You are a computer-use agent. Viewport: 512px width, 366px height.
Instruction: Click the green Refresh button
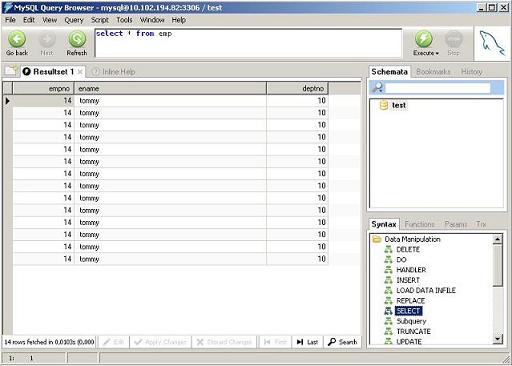77,39
